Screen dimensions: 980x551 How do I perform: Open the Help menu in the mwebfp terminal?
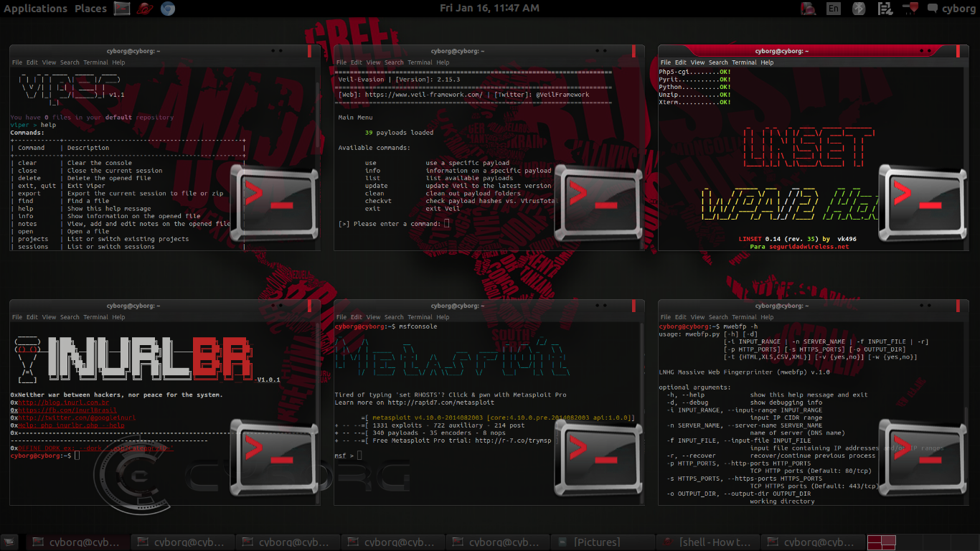767,316
